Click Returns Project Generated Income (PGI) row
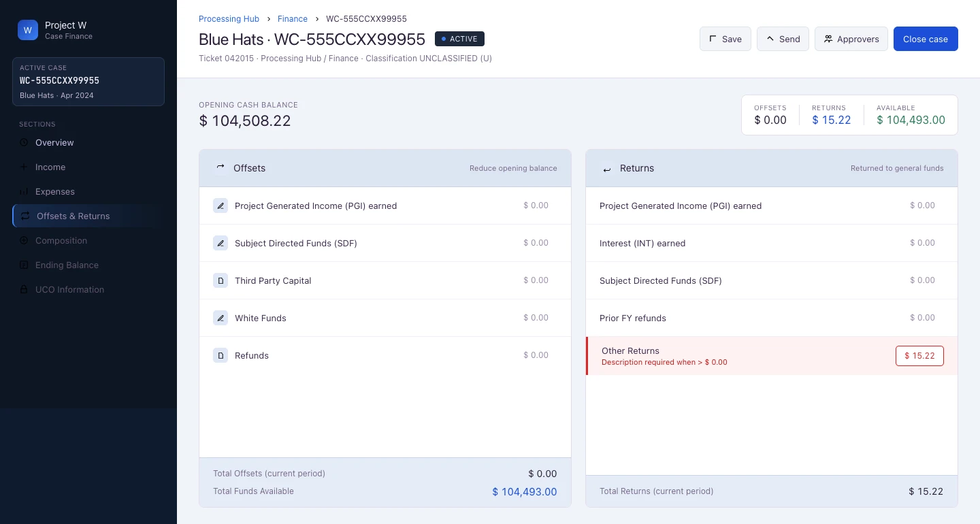Screen dimensions: 980x524 click(x=772, y=206)
